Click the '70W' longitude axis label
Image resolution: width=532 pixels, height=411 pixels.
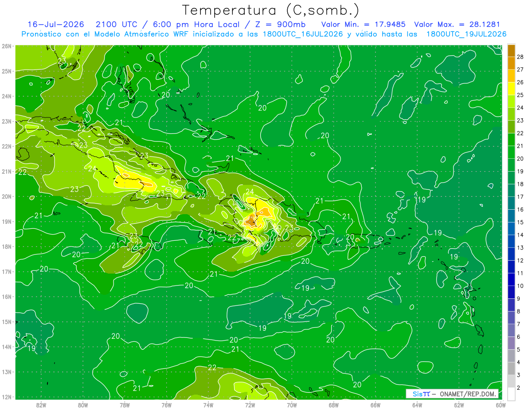tap(292, 405)
